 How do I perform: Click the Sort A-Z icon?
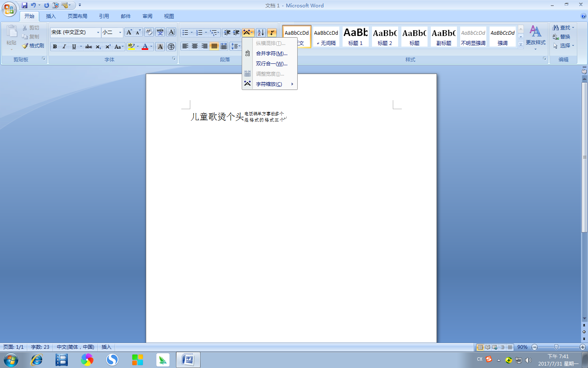(261, 32)
